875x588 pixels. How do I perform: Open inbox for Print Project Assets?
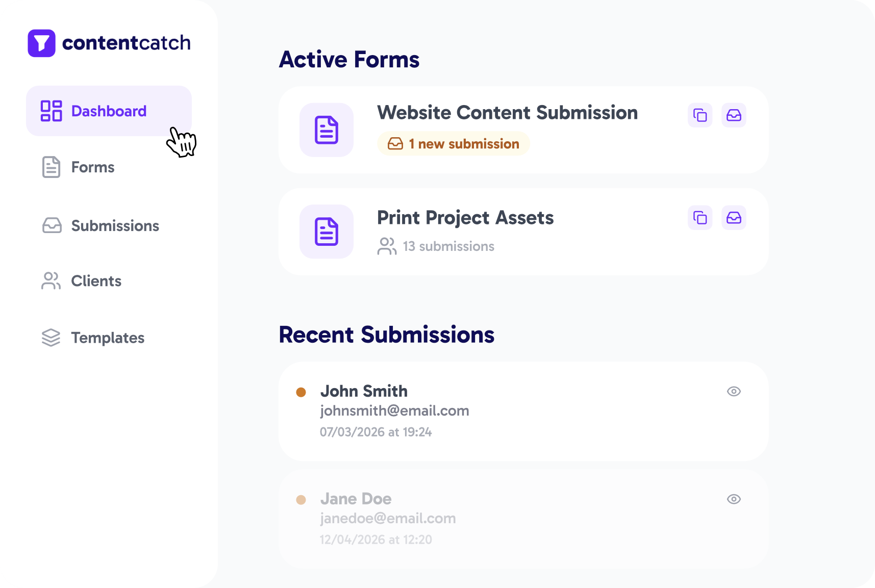tap(734, 218)
